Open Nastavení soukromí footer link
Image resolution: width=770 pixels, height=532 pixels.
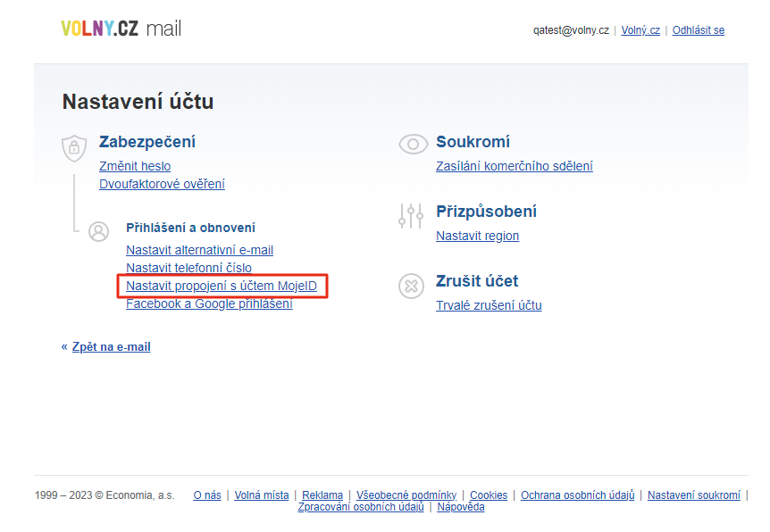click(x=694, y=495)
